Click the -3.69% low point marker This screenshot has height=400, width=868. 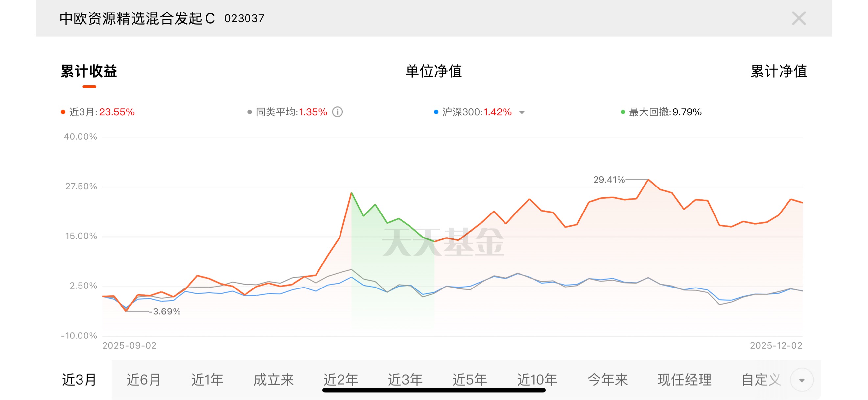tap(126, 311)
